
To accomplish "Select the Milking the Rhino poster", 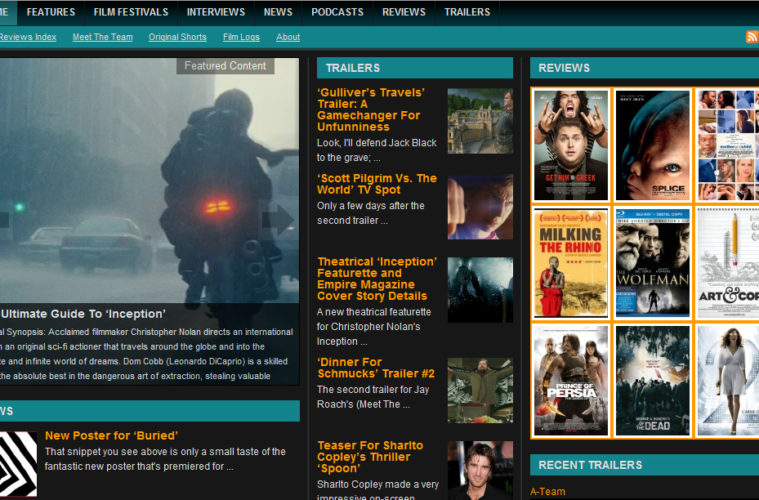I will [x=570, y=263].
